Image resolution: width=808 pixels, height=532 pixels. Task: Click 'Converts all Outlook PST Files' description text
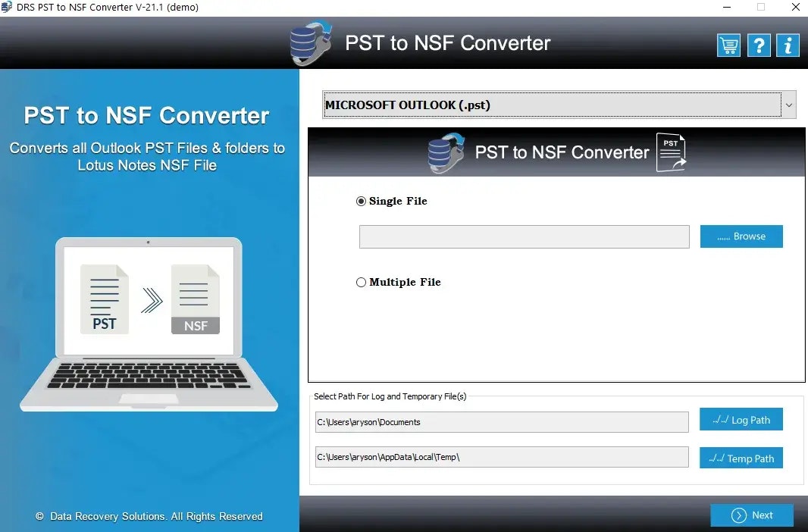[x=147, y=156]
